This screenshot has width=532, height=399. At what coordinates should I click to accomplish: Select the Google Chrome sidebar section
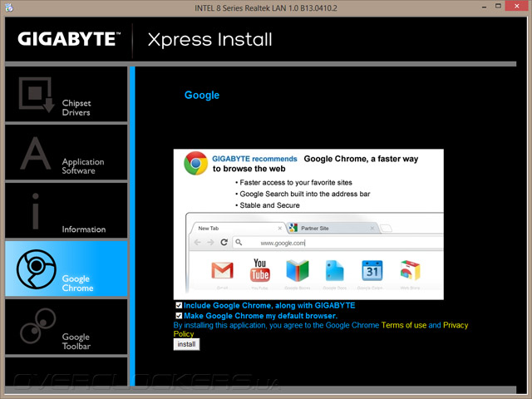(x=66, y=268)
